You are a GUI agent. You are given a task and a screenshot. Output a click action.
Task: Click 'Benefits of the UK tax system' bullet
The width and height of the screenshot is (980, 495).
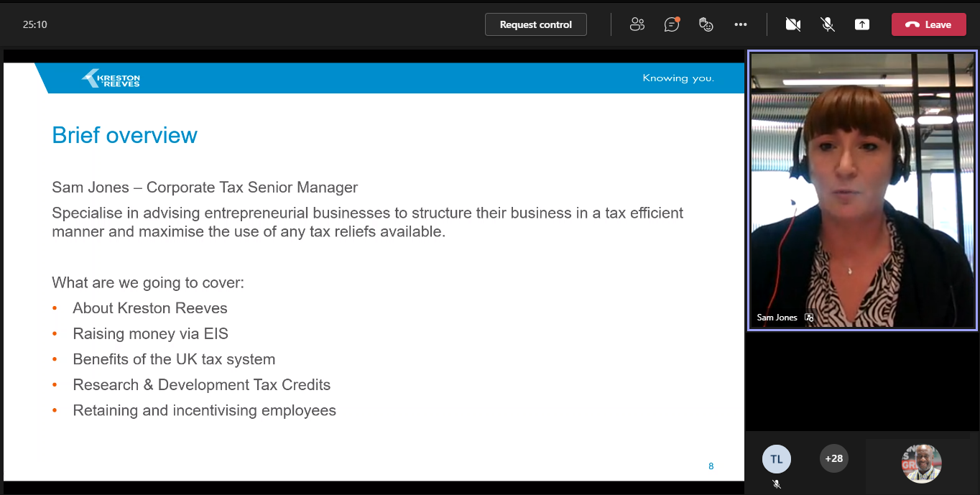coord(174,359)
